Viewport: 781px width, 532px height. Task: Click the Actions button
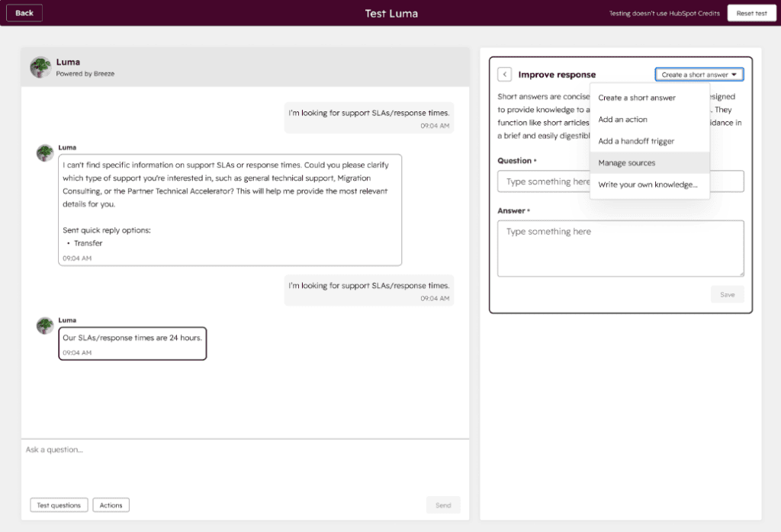point(111,505)
